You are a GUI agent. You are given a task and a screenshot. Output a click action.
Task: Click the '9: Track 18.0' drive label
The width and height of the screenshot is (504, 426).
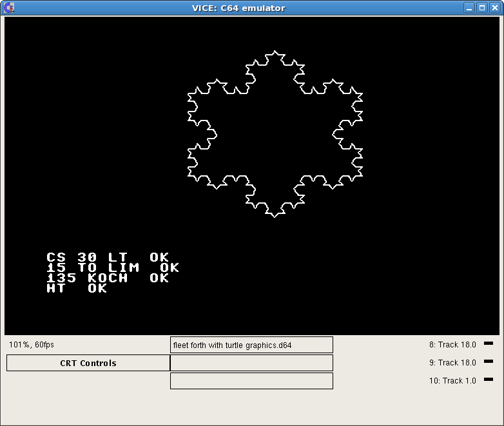(x=452, y=363)
